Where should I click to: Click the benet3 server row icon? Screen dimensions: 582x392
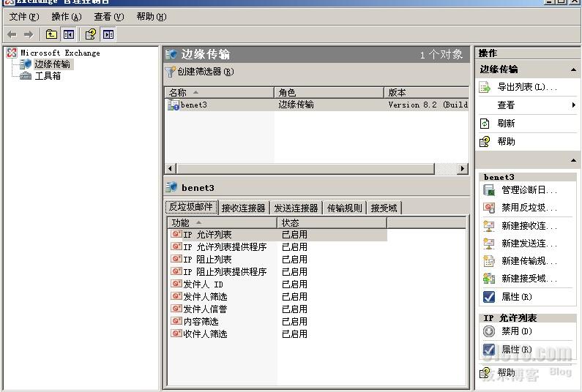174,105
